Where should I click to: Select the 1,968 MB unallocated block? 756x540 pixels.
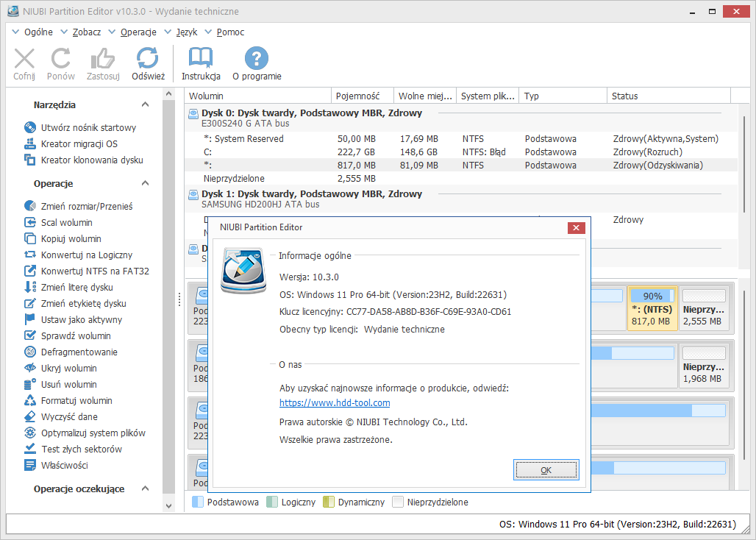(704, 366)
